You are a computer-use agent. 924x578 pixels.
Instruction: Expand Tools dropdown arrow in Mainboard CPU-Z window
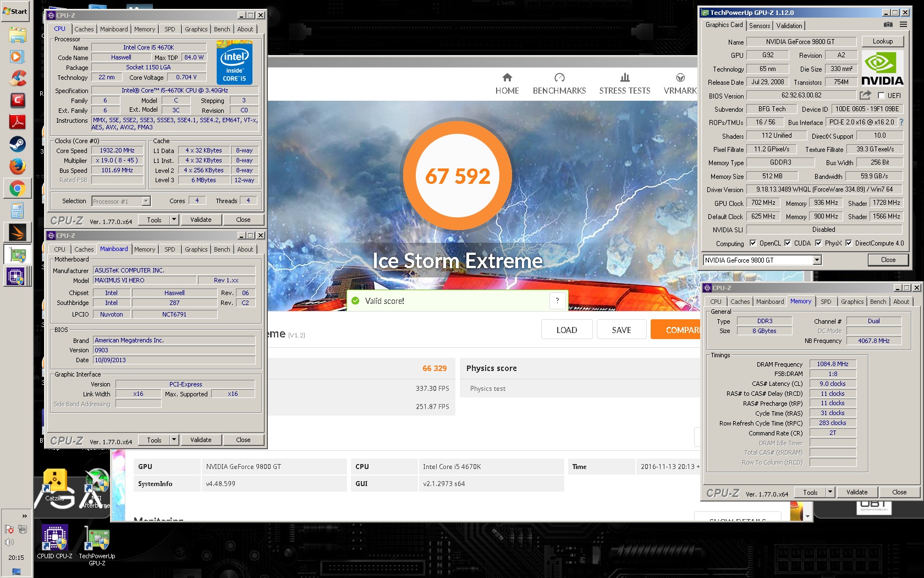(174, 440)
